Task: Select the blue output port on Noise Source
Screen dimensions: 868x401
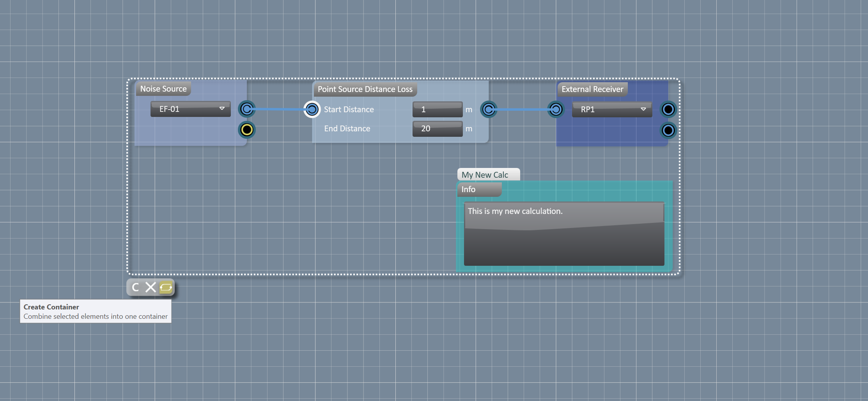Action: click(246, 109)
